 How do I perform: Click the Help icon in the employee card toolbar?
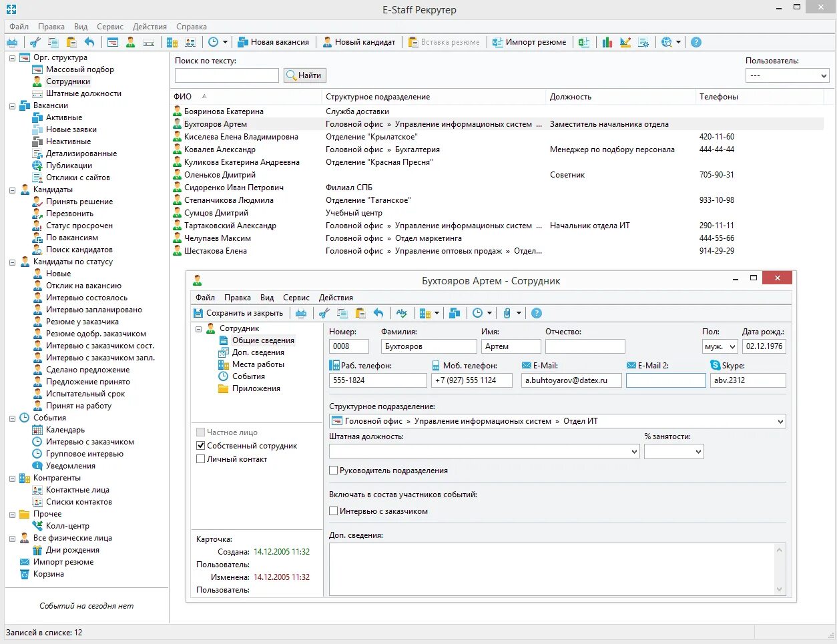[537, 313]
